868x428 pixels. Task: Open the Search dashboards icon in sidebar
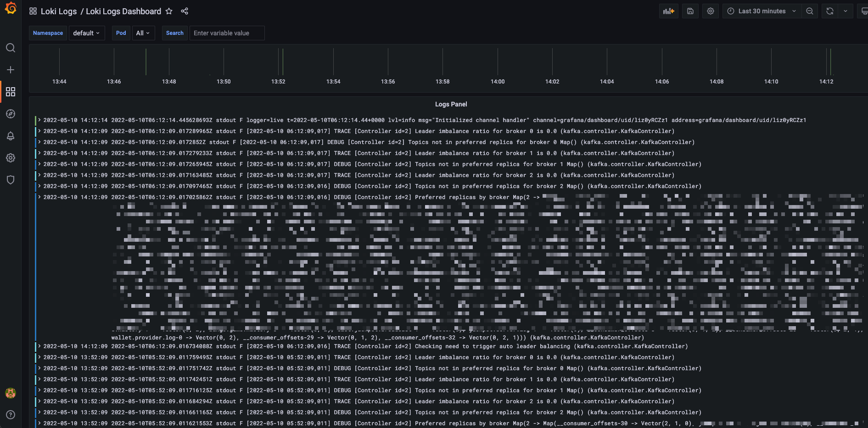[11, 48]
